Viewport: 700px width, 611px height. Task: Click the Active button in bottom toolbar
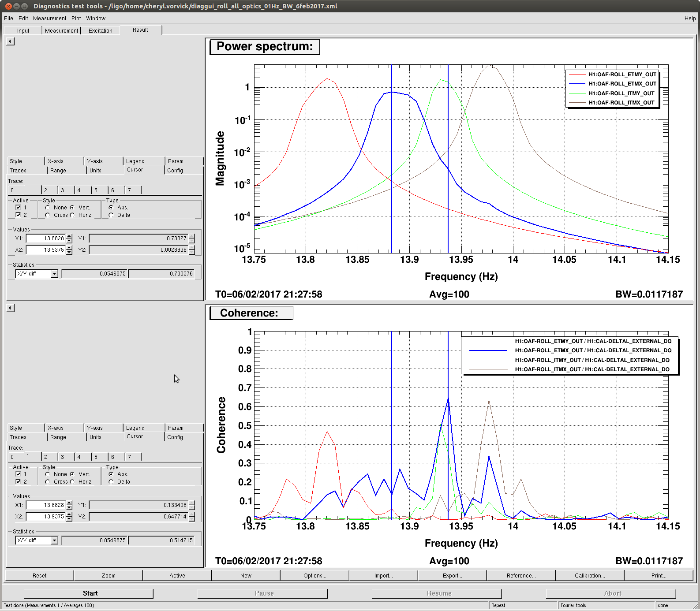tap(177, 575)
